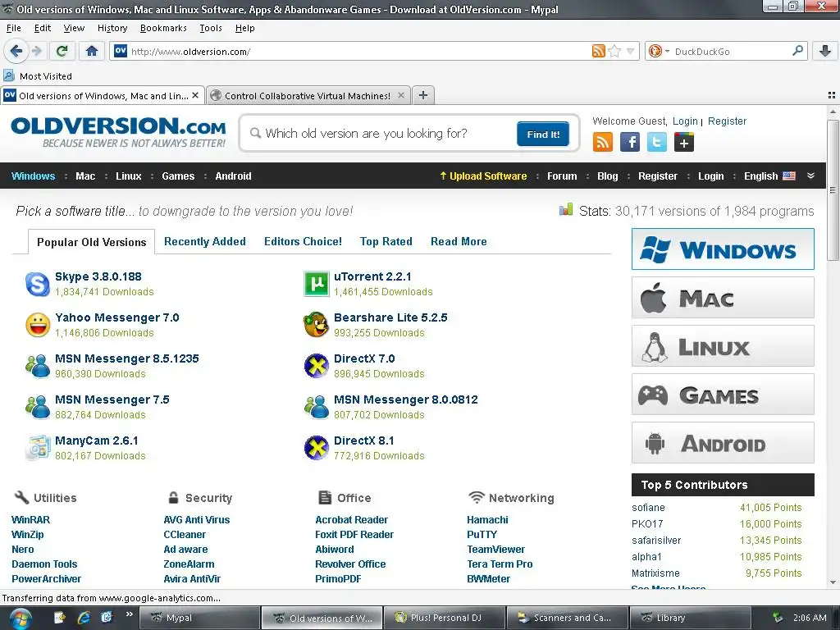Viewport: 840px width, 630px height.
Task: Open the Windows Start orb
Action: 20,619
